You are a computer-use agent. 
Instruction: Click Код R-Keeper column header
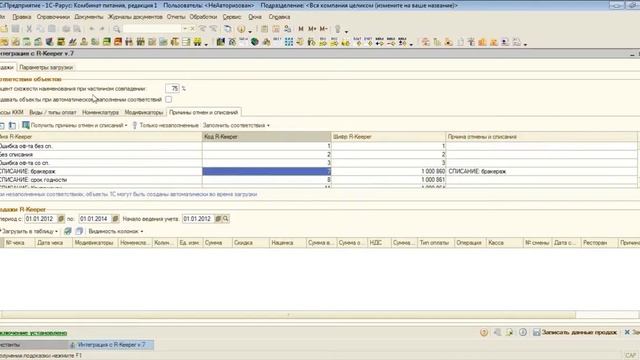click(x=267, y=137)
